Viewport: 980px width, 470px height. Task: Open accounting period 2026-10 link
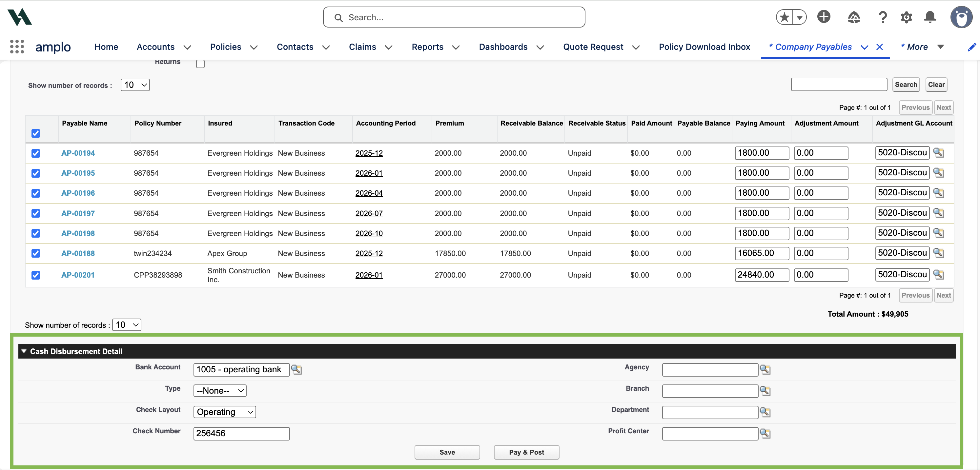pyautogui.click(x=369, y=233)
